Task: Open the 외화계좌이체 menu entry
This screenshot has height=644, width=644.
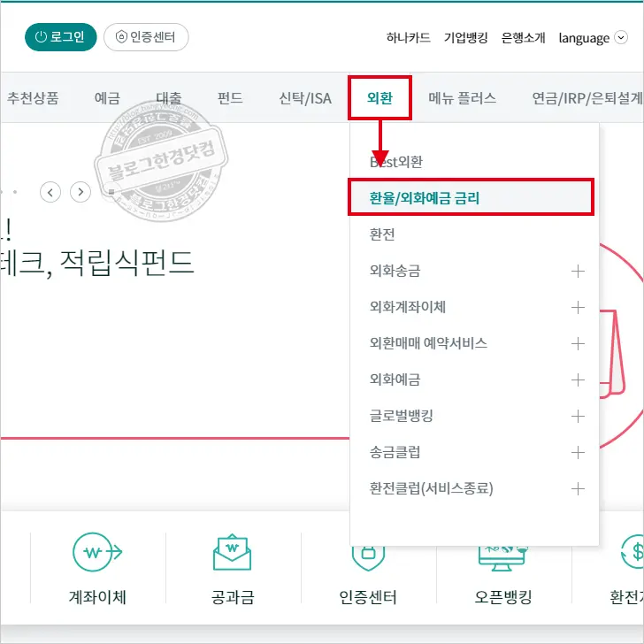Action: 408,307
